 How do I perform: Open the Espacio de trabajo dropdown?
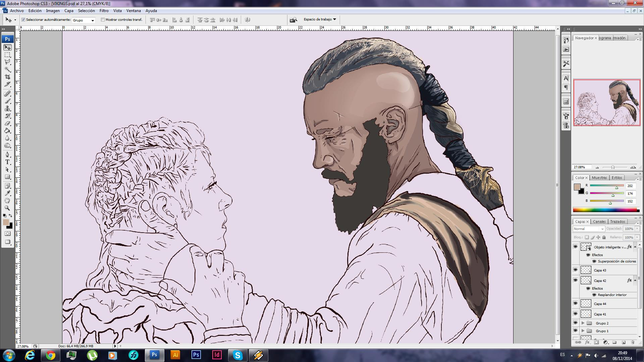320,19
